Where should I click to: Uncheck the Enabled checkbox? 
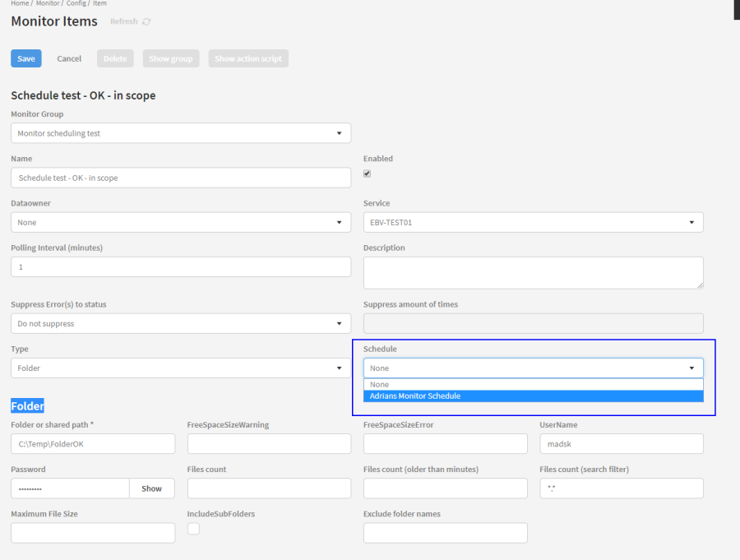tap(368, 174)
